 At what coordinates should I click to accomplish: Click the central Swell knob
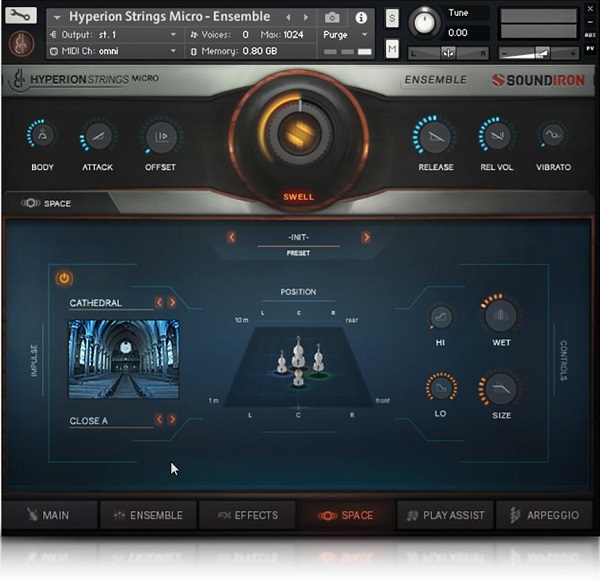pyautogui.click(x=299, y=134)
